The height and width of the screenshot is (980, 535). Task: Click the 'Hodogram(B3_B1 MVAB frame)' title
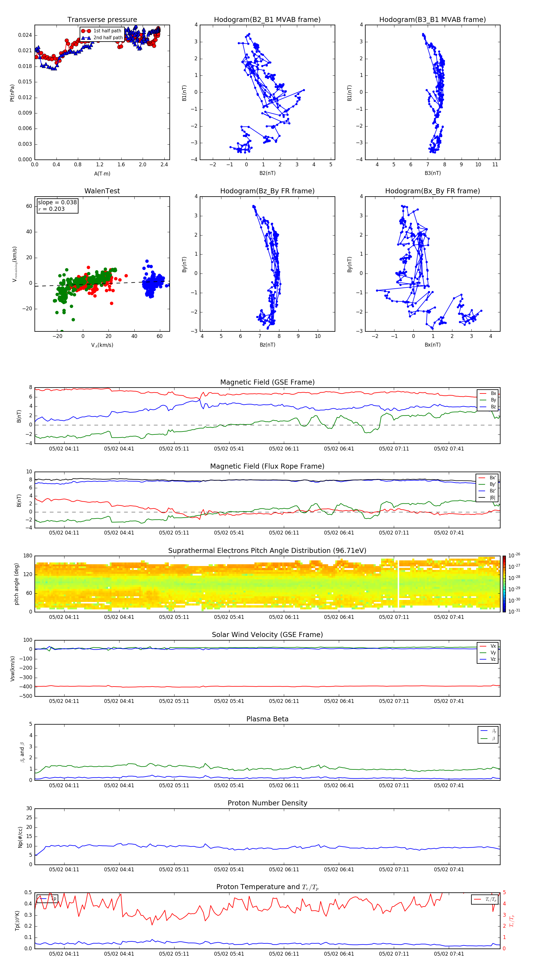(432, 20)
